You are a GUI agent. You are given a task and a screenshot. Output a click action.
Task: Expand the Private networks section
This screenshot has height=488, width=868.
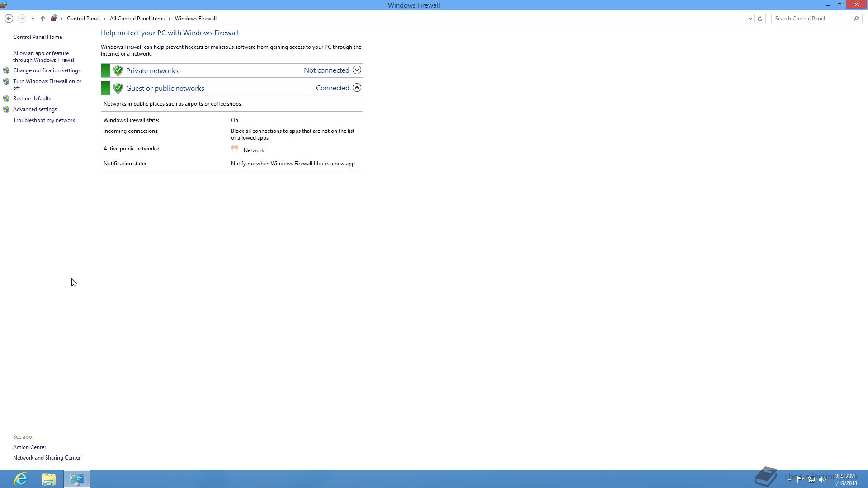click(x=357, y=70)
